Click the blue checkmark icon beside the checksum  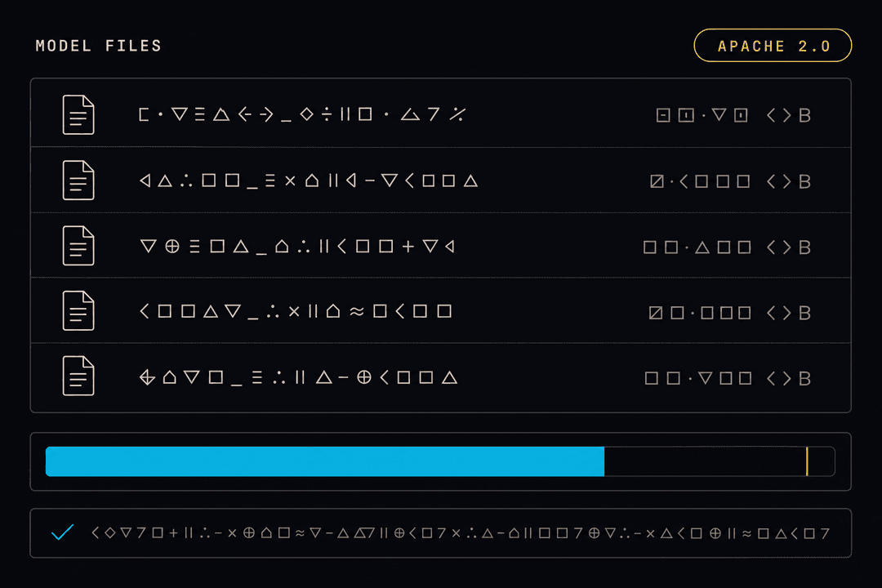pyautogui.click(x=62, y=532)
